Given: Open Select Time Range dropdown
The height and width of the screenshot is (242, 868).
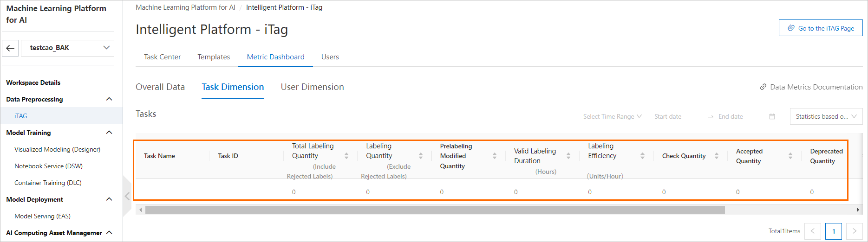Looking at the screenshot, I should point(612,116).
